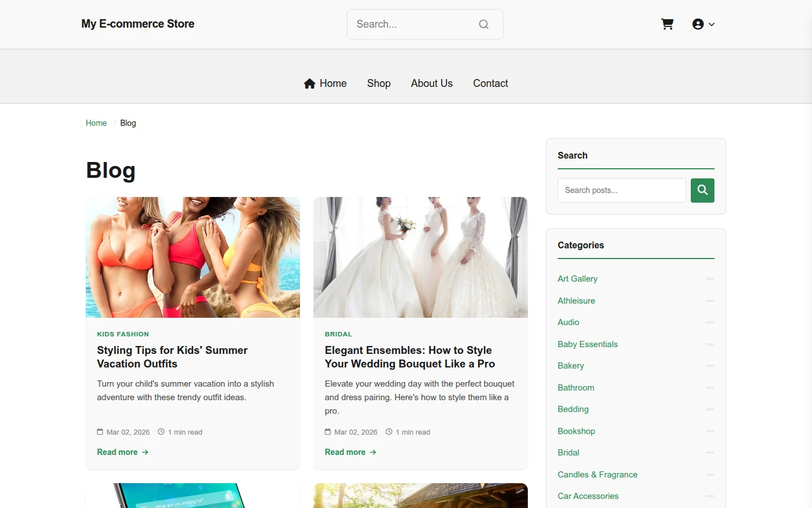812x508 pixels.
Task: Select the KIDS FASHION category tag
Action: (x=123, y=334)
